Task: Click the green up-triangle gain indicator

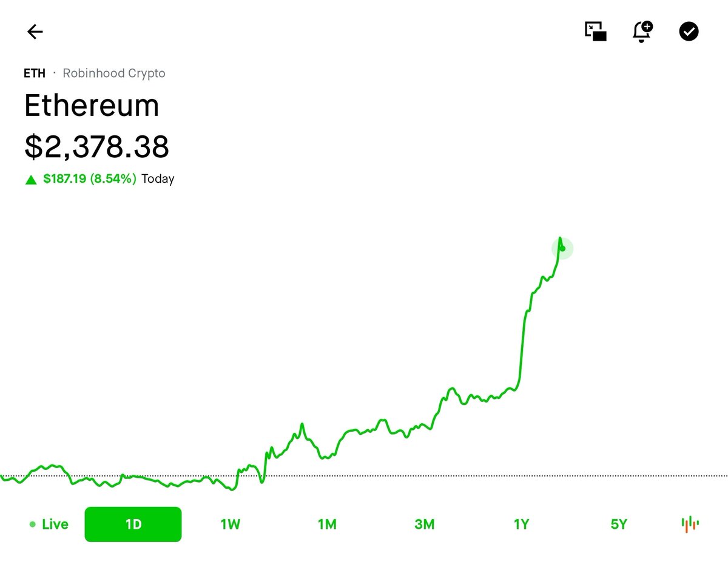Action: click(x=31, y=180)
